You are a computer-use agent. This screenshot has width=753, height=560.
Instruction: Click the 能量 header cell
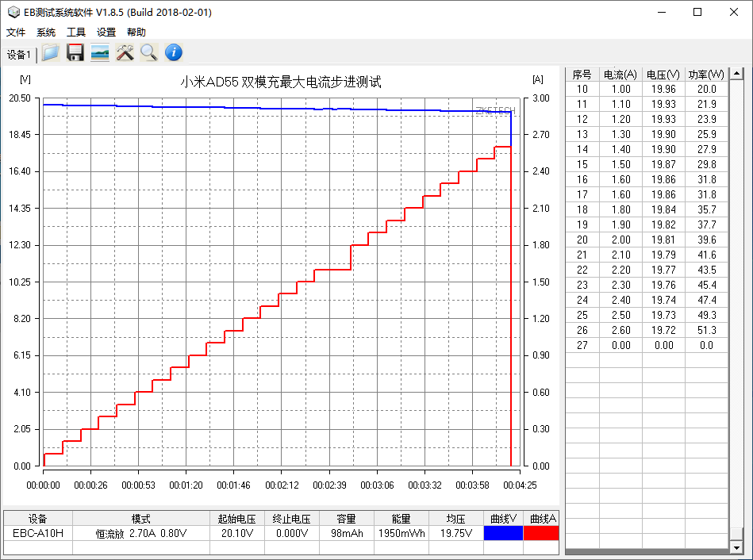tap(401, 519)
